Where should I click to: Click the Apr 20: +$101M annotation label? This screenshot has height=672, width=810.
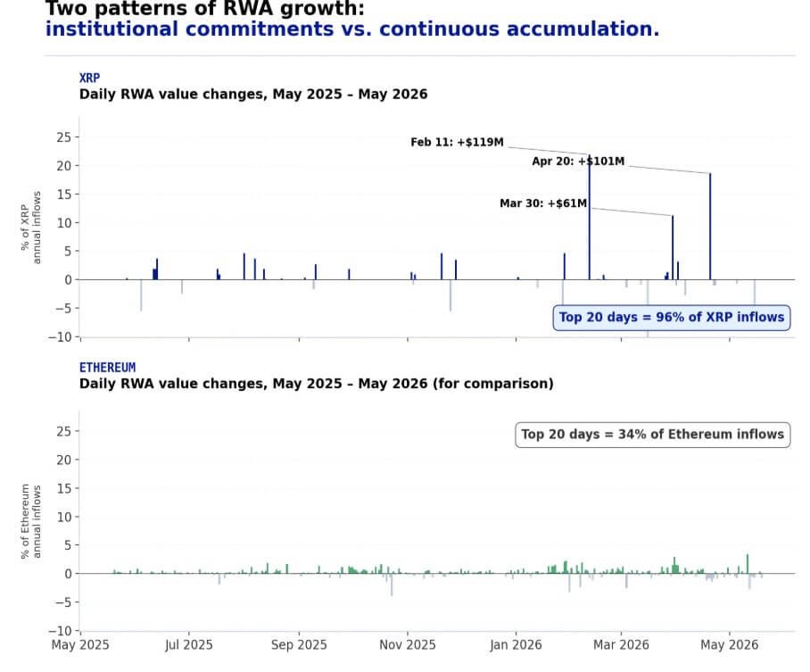[578, 162]
